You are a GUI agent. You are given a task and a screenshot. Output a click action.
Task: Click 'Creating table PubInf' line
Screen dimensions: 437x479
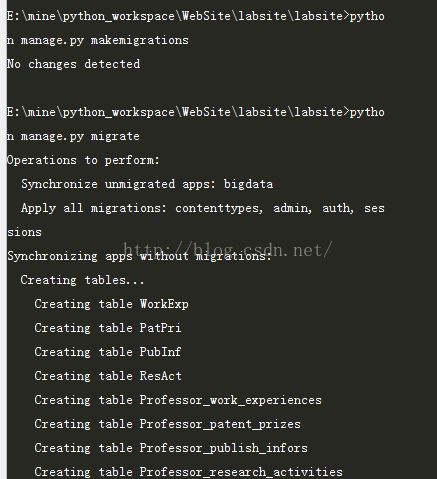[x=108, y=352]
